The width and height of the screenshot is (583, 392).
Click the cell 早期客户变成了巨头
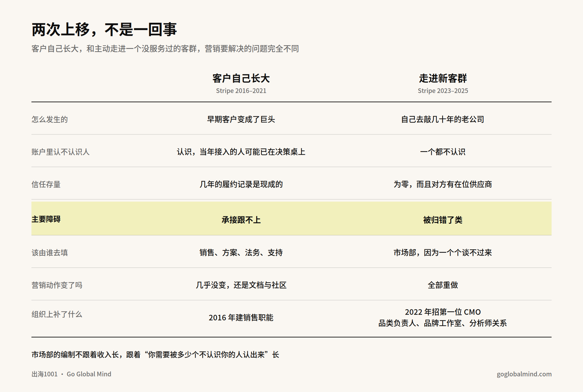[x=241, y=119]
